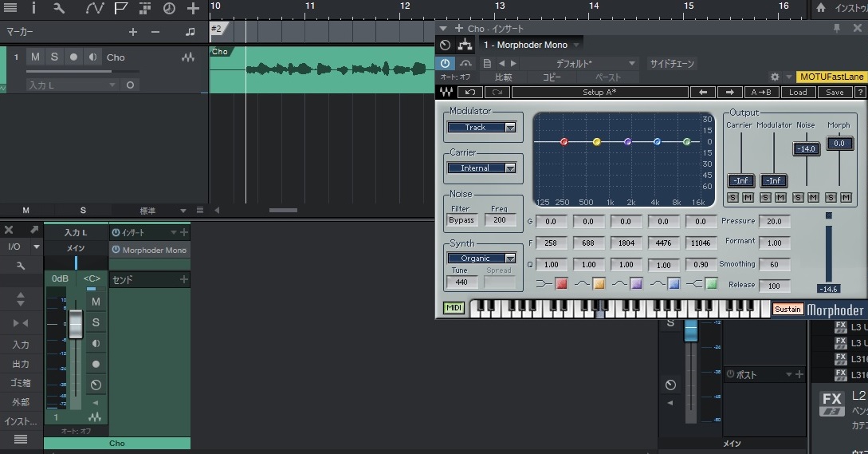Image resolution: width=868 pixels, height=454 pixels.
Task: Click the Morphoder help question mark
Action: [860, 92]
